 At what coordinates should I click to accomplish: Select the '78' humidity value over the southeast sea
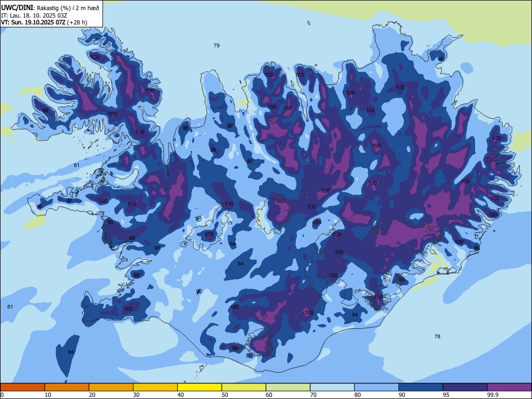(437, 337)
